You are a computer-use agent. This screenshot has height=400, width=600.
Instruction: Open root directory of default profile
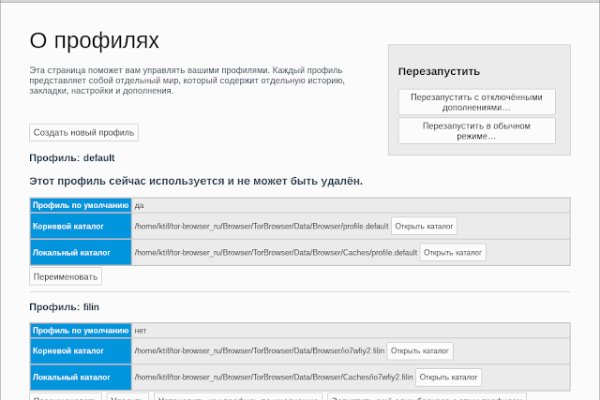(x=424, y=225)
